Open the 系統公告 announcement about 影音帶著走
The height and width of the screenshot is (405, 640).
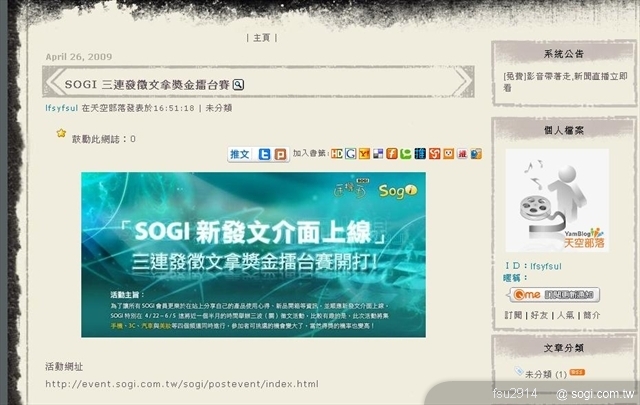coord(565,82)
